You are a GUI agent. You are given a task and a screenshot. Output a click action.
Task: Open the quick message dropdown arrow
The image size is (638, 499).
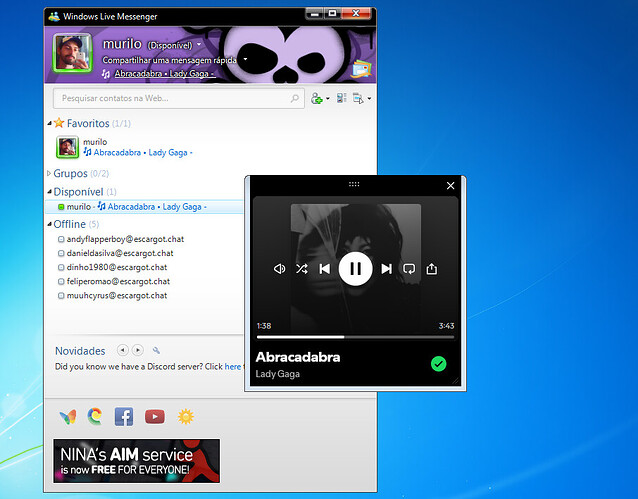[x=245, y=59]
